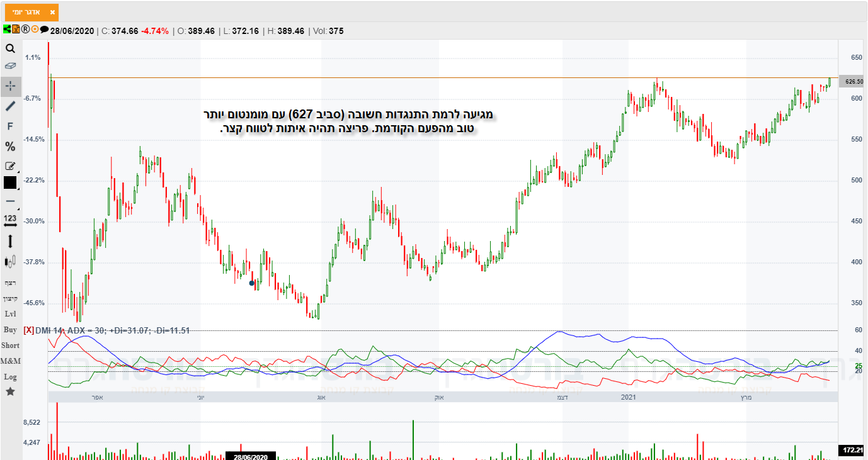Click the H: 389.46 high price readout

[x=286, y=31]
